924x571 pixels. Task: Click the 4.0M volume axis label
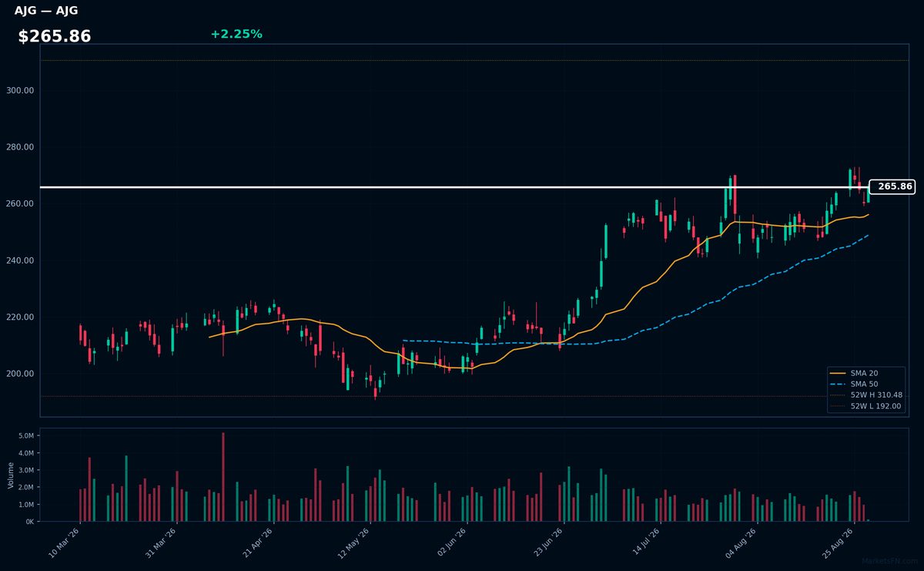tap(25, 453)
